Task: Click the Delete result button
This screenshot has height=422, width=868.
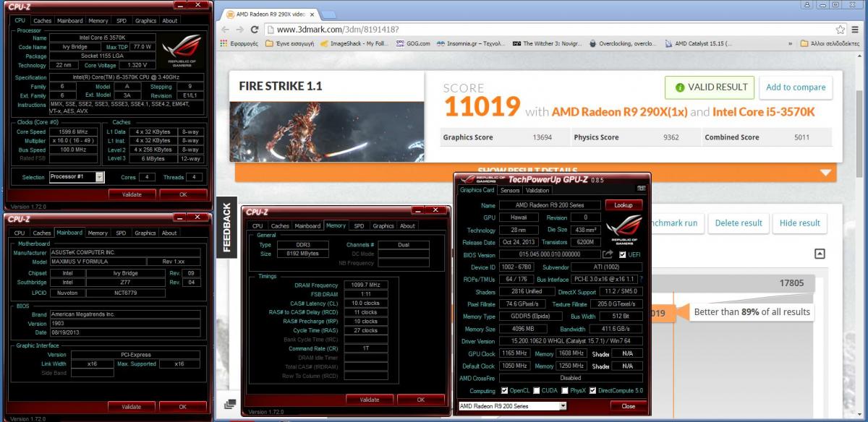Action: 739,223
